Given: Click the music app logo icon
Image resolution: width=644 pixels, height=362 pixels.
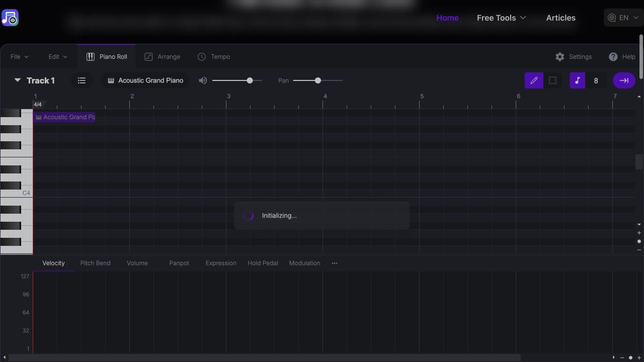Looking at the screenshot, I should [10, 18].
